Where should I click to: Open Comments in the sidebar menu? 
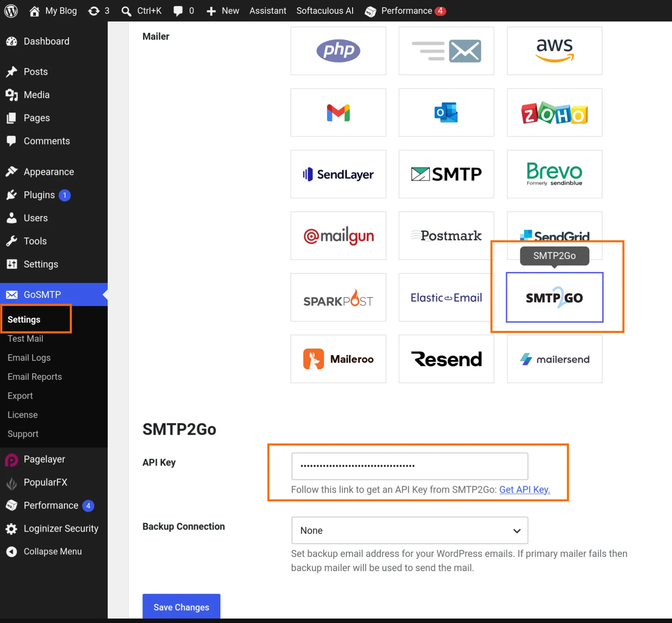pos(54,141)
